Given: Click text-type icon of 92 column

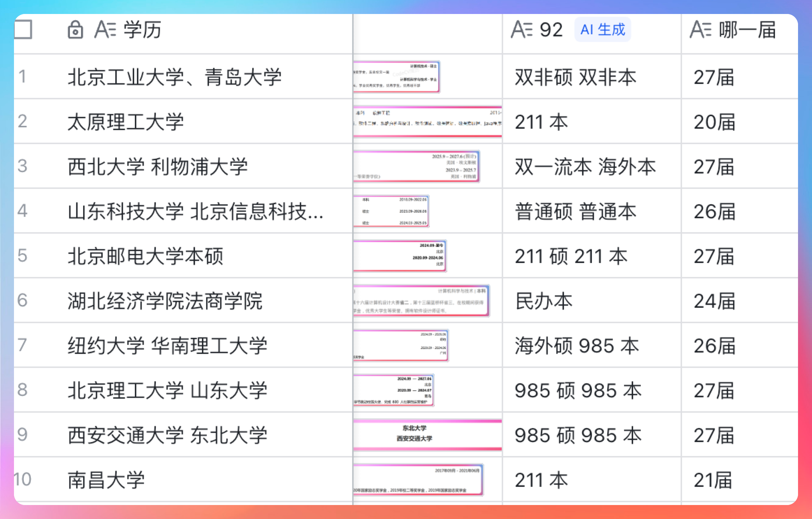Looking at the screenshot, I should (521, 29).
